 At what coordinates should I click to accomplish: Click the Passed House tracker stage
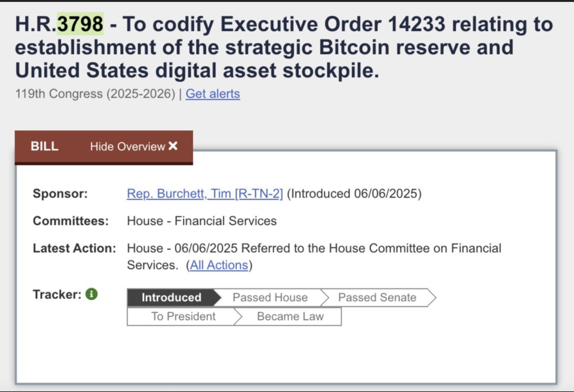(x=270, y=297)
